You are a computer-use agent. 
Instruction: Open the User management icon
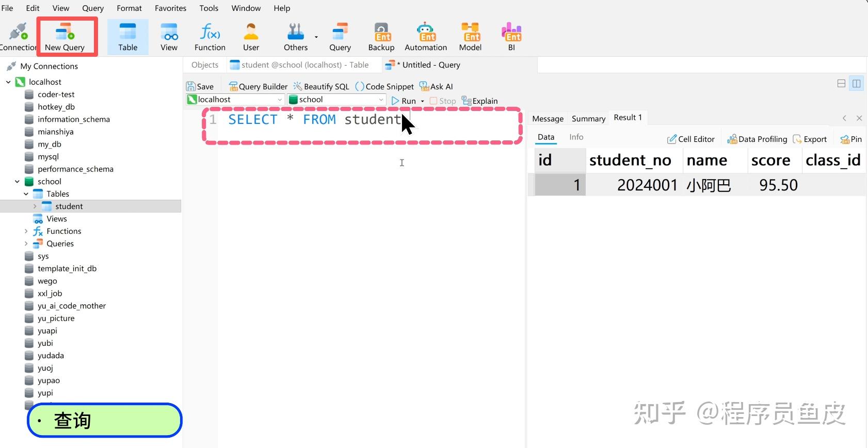251,37
